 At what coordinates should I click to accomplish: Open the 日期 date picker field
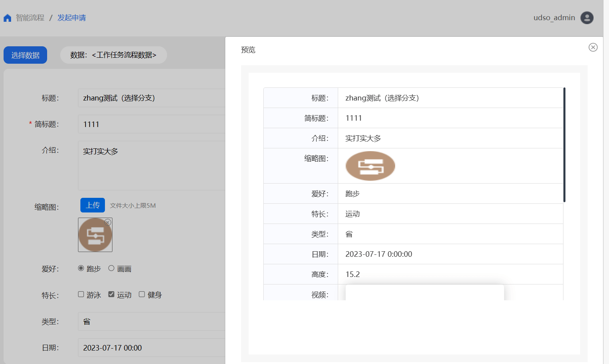point(151,347)
